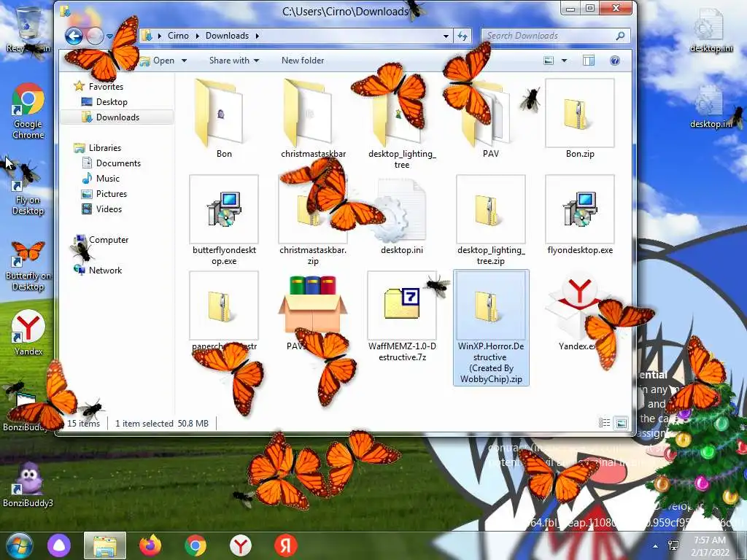Open Google Chrome desktop shortcut

(x=28, y=112)
